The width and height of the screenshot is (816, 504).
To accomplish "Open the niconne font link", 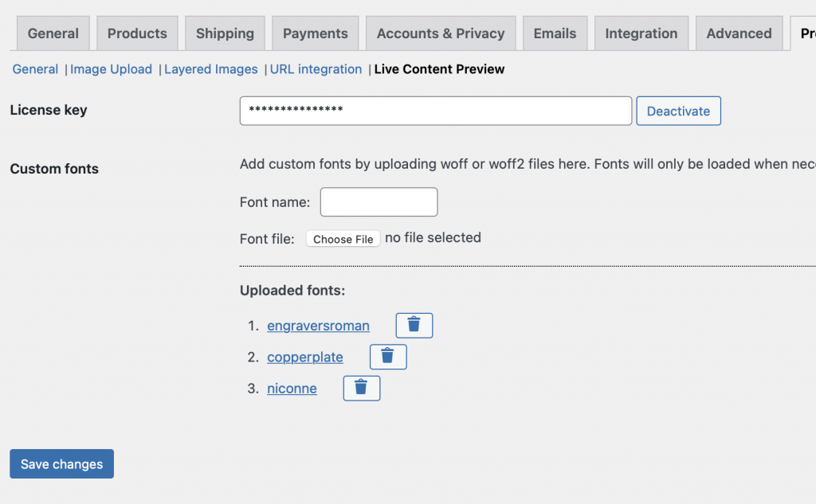I will pos(292,388).
